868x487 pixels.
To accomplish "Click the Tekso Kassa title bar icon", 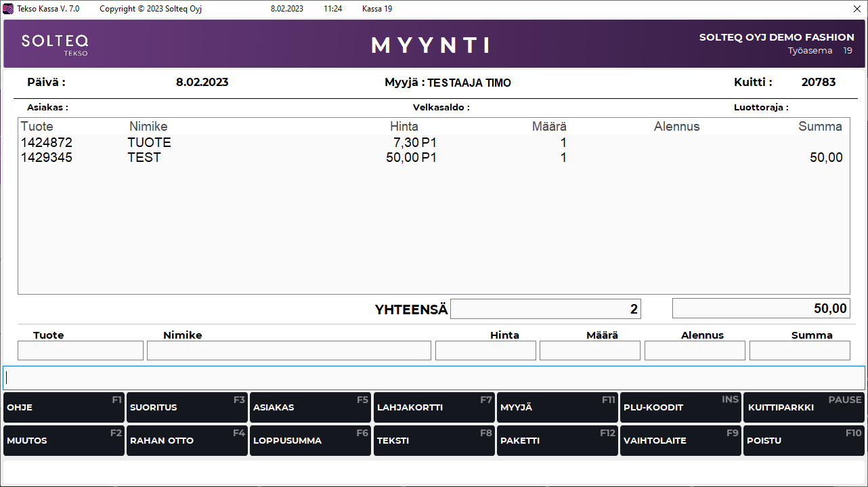I will [x=8, y=9].
